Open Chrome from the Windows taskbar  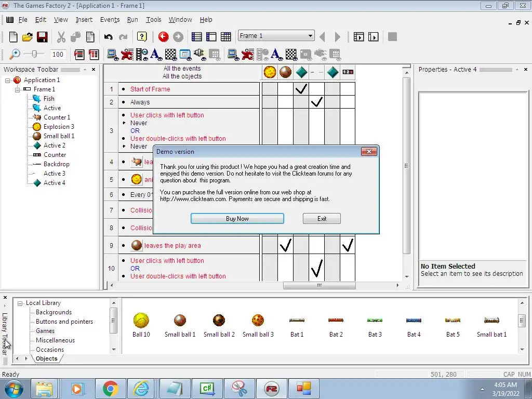110,389
